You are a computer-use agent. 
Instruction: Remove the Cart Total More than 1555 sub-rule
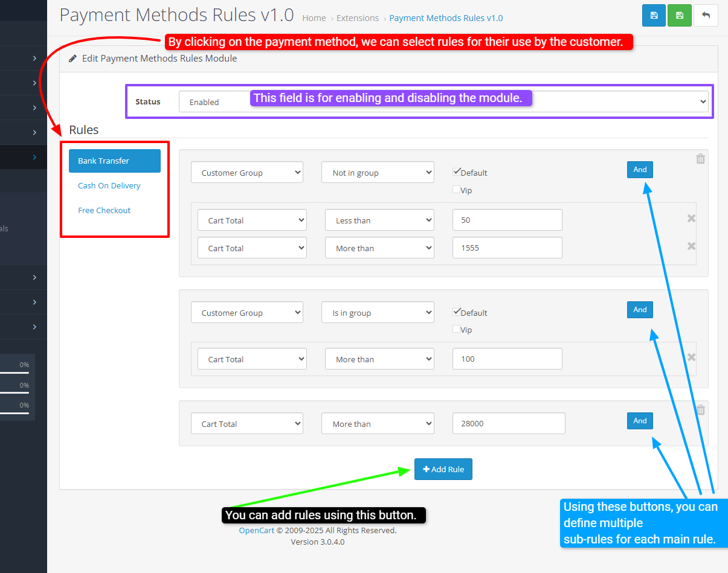coord(691,246)
